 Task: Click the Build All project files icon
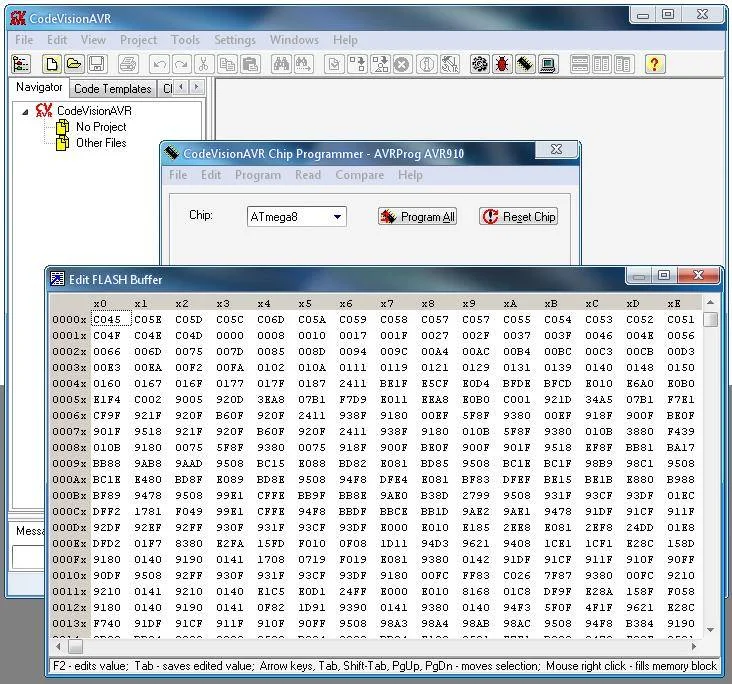380,64
